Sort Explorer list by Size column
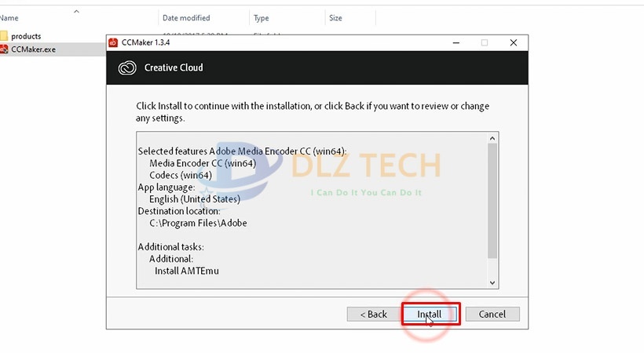644x353 pixels. coord(335,18)
